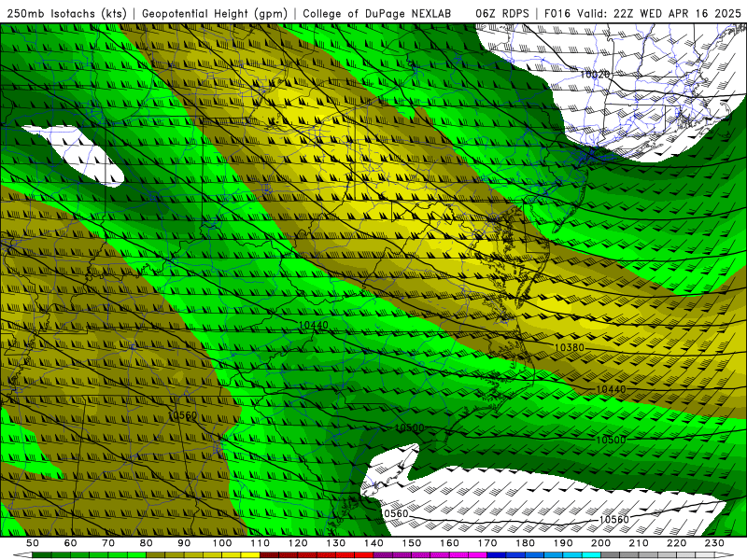The height and width of the screenshot is (560, 747).
Task: Select the 110 value on the color scale
Action: (261, 543)
